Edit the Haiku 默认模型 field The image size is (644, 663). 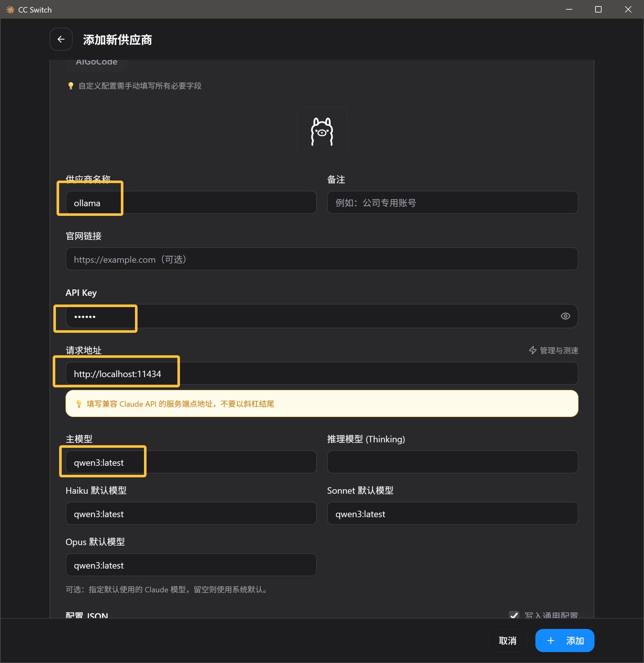point(191,514)
